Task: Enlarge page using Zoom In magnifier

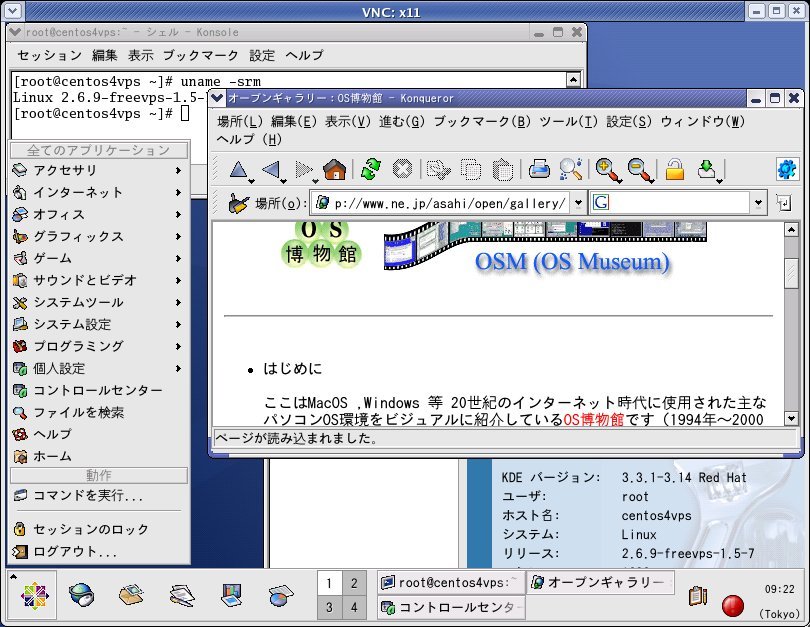Action: [608, 169]
